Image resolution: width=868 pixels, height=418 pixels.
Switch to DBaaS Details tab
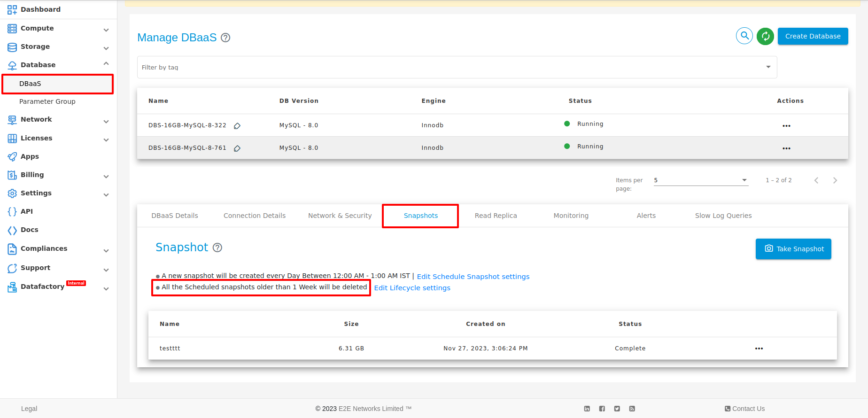(x=175, y=216)
